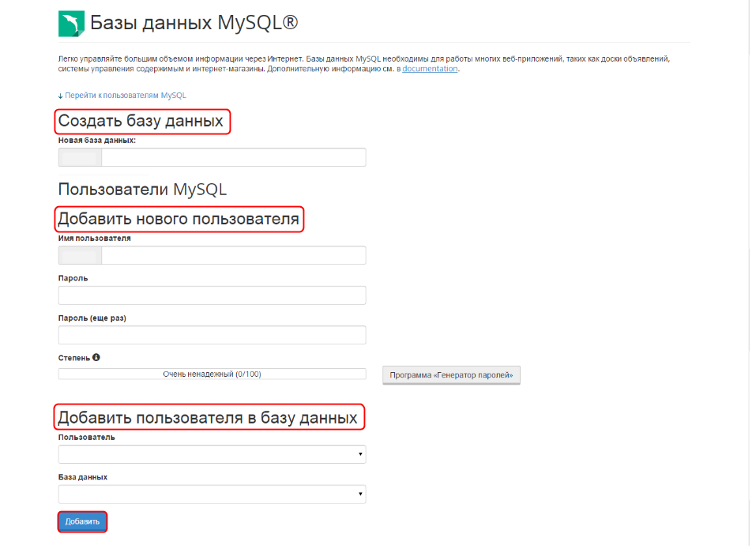Open the Генератор паролей program

451,374
